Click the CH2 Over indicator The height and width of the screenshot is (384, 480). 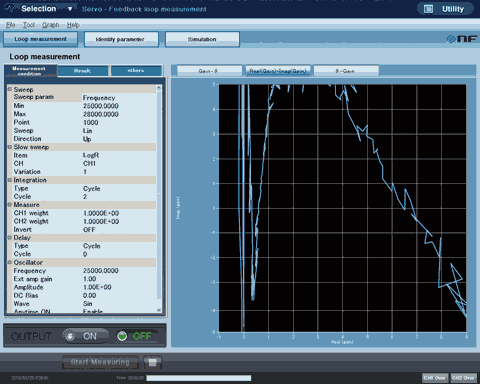coord(464,378)
